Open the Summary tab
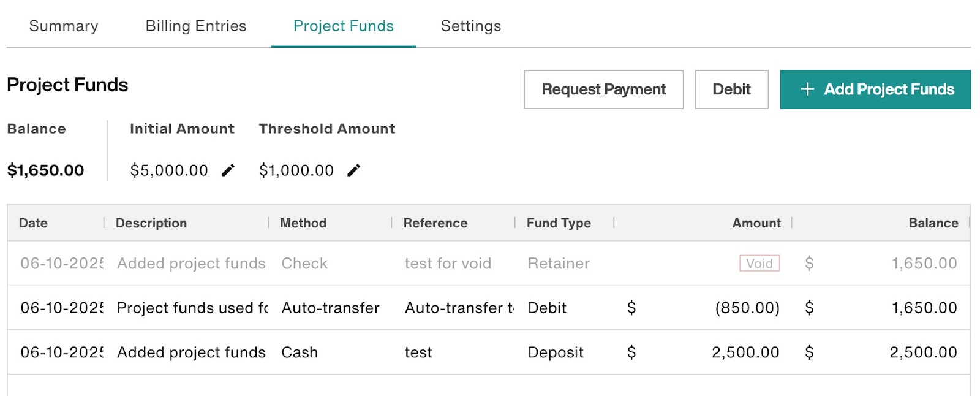Image resolution: width=980 pixels, height=396 pixels. click(x=64, y=26)
